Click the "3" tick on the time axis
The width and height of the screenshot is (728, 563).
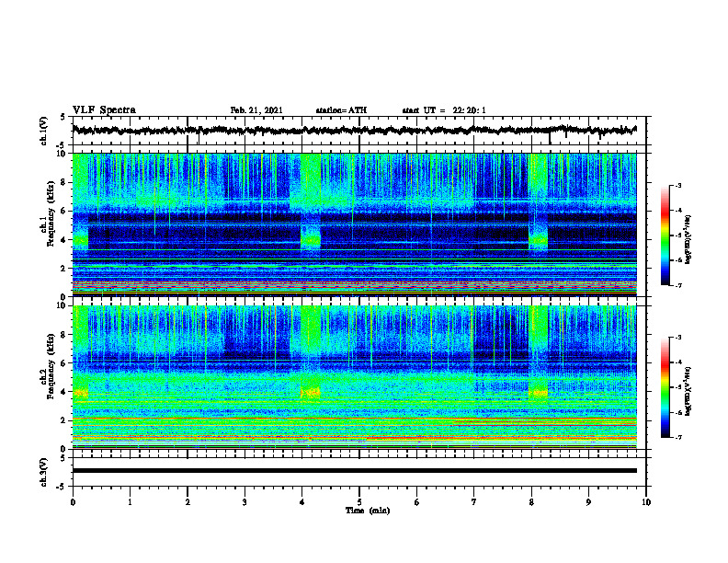point(245,502)
